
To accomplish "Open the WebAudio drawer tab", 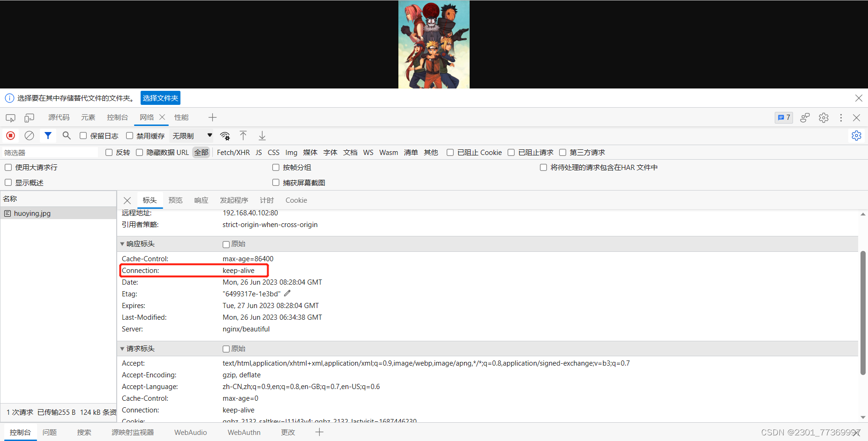I will pyautogui.click(x=190, y=433).
